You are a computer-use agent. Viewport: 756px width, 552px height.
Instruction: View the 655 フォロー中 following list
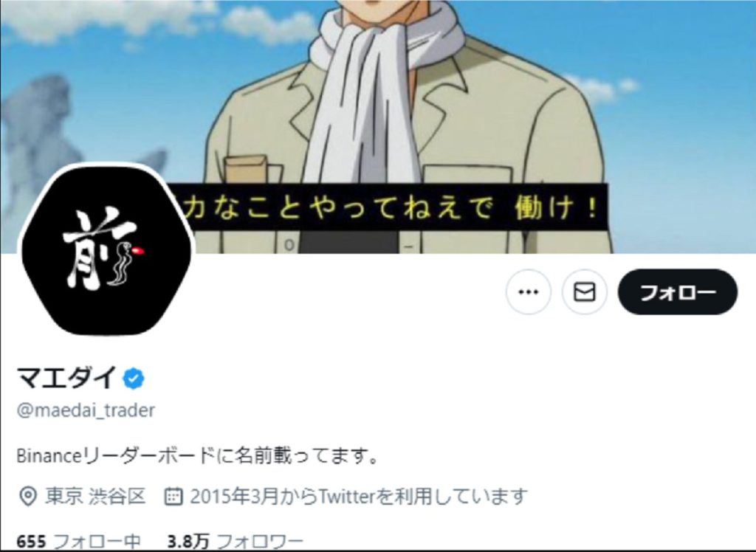coord(78,542)
